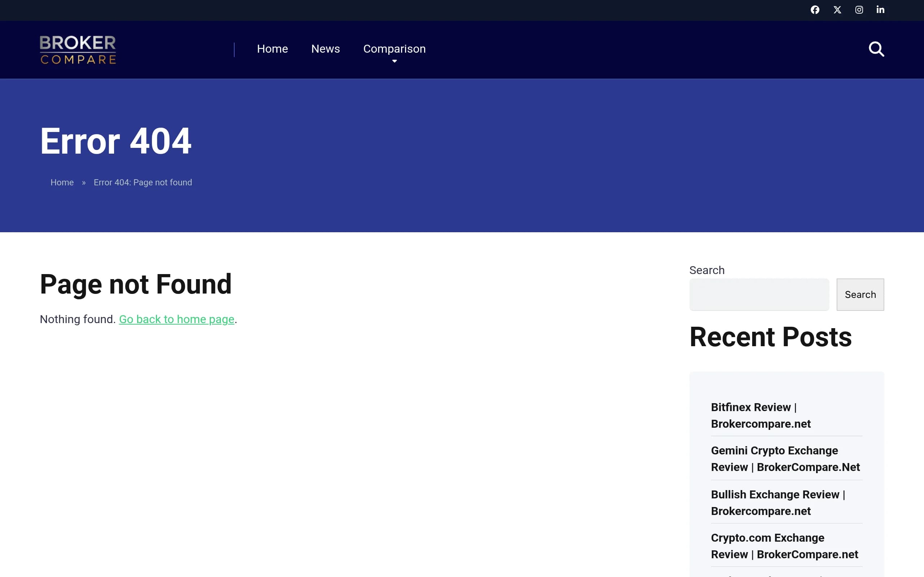Expand the Comparison dropdown arrow
Image resolution: width=924 pixels, height=577 pixels.
pyautogui.click(x=395, y=61)
